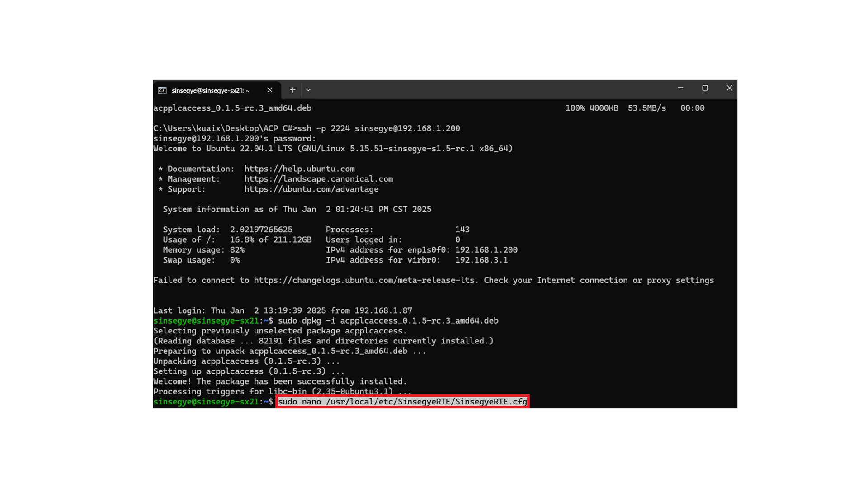Click the empty title bar area

493,89
